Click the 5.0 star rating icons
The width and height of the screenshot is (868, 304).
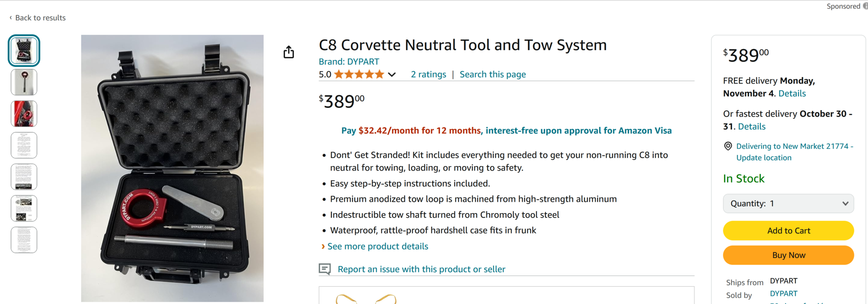click(x=359, y=74)
